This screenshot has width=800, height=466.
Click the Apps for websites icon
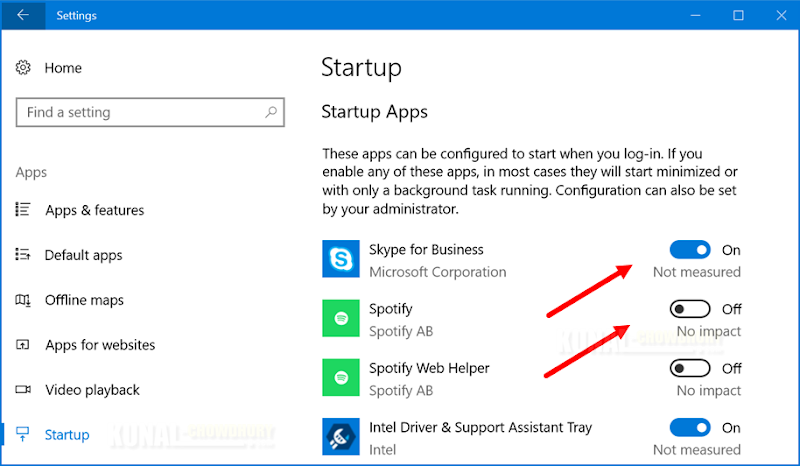tap(23, 345)
